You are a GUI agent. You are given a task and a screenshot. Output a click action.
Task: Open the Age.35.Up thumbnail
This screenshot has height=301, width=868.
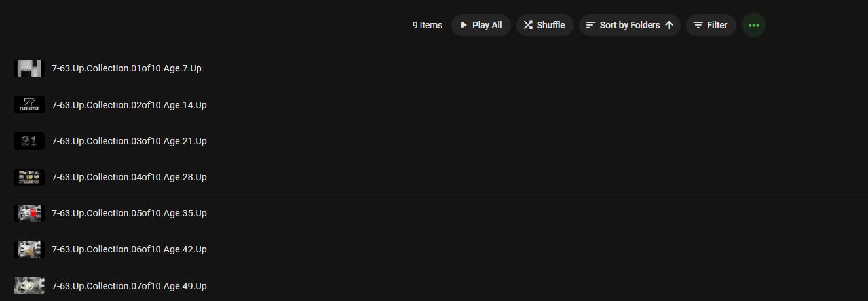29,213
